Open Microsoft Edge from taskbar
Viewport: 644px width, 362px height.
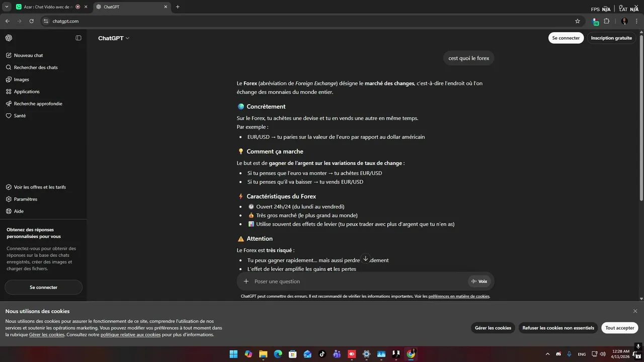pos(278,354)
